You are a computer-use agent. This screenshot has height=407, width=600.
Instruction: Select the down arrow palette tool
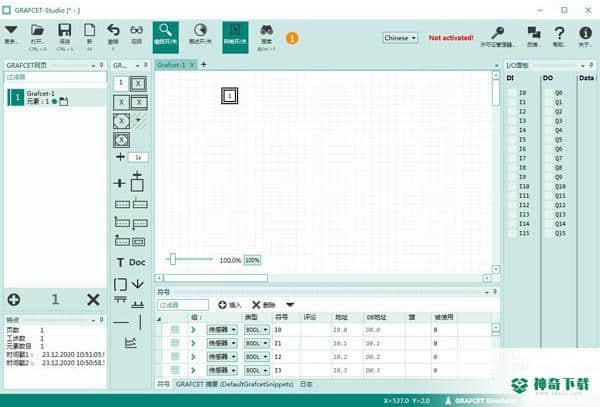pyautogui.click(x=137, y=283)
